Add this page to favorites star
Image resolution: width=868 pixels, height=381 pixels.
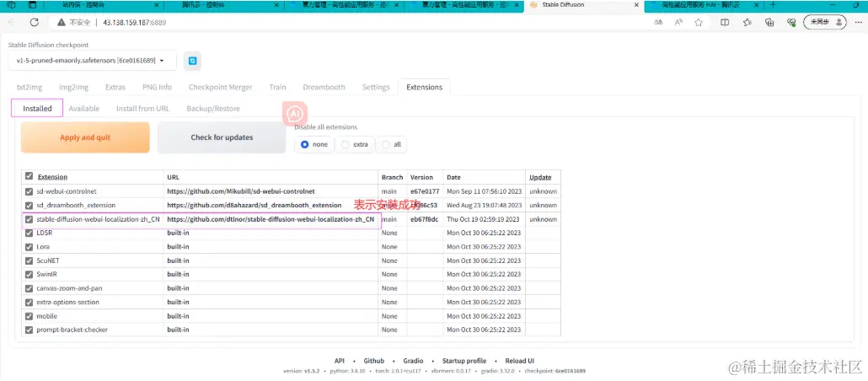[699, 23]
